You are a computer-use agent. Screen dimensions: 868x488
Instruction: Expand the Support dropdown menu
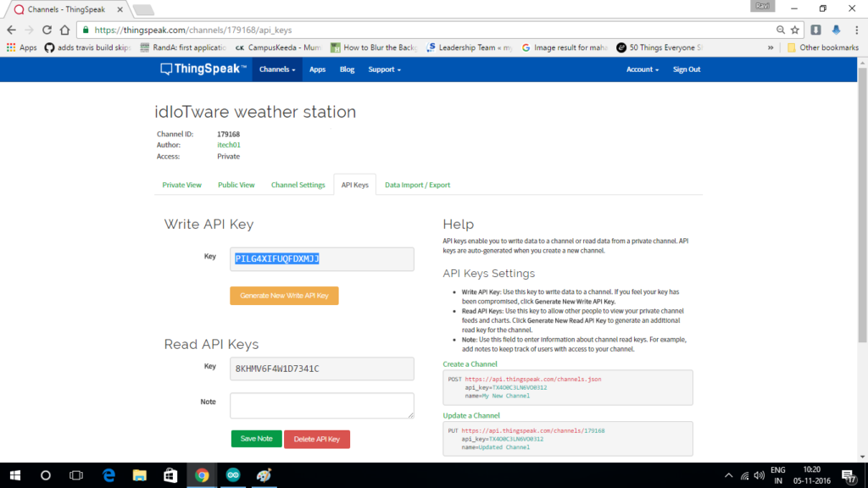tap(384, 69)
